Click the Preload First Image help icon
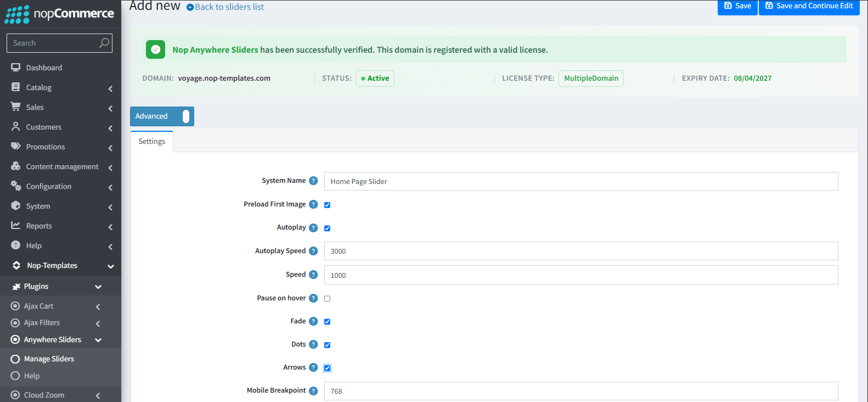Viewport: 868px width, 402px height. pyautogui.click(x=313, y=204)
